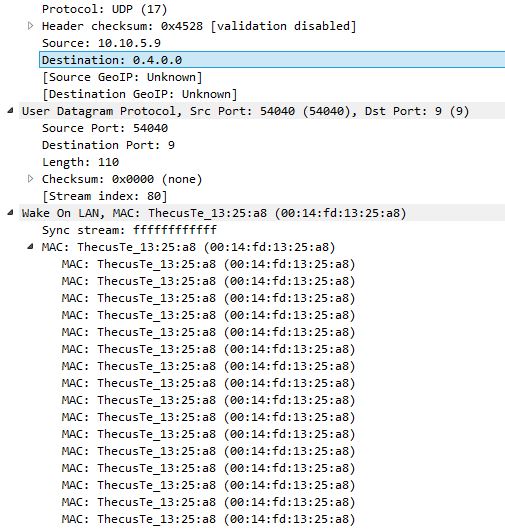The image size is (505, 530).
Task: Select the Destination GeoIP: Unknown line
Action: pyautogui.click(x=140, y=94)
